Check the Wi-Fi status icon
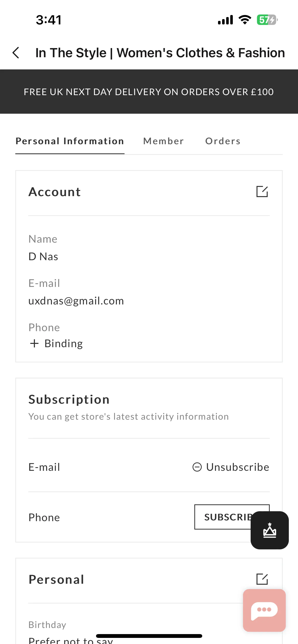Image resolution: width=298 pixels, height=644 pixels. (x=245, y=20)
